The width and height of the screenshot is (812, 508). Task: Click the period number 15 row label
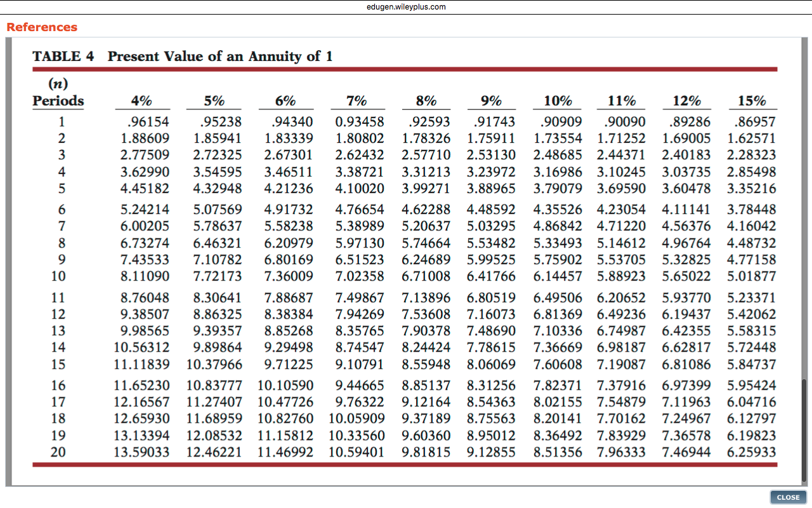[58, 364]
